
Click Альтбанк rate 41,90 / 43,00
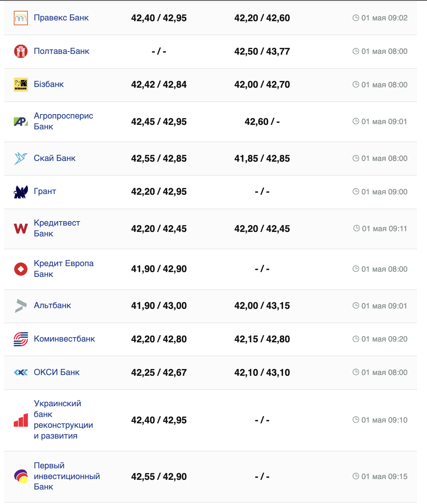[159, 306]
